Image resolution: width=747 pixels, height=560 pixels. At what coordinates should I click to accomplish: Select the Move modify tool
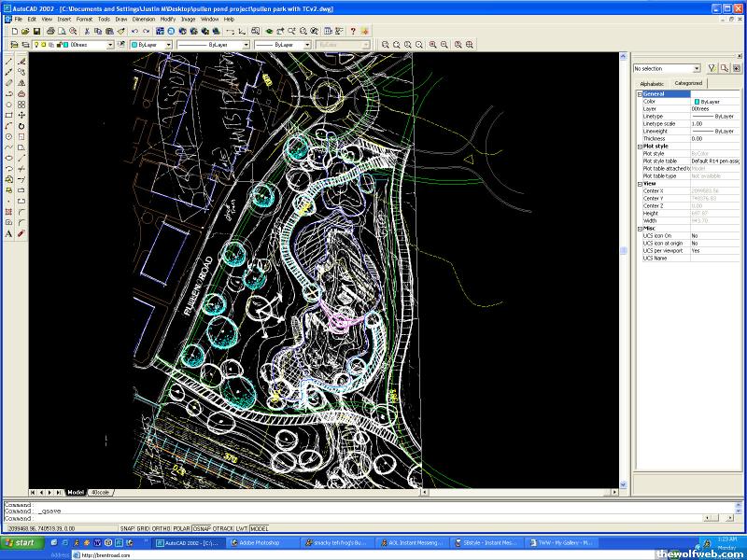tap(21, 115)
